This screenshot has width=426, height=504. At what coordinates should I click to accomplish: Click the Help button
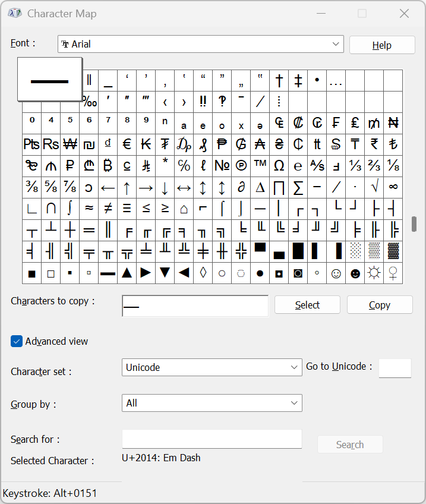(x=382, y=45)
